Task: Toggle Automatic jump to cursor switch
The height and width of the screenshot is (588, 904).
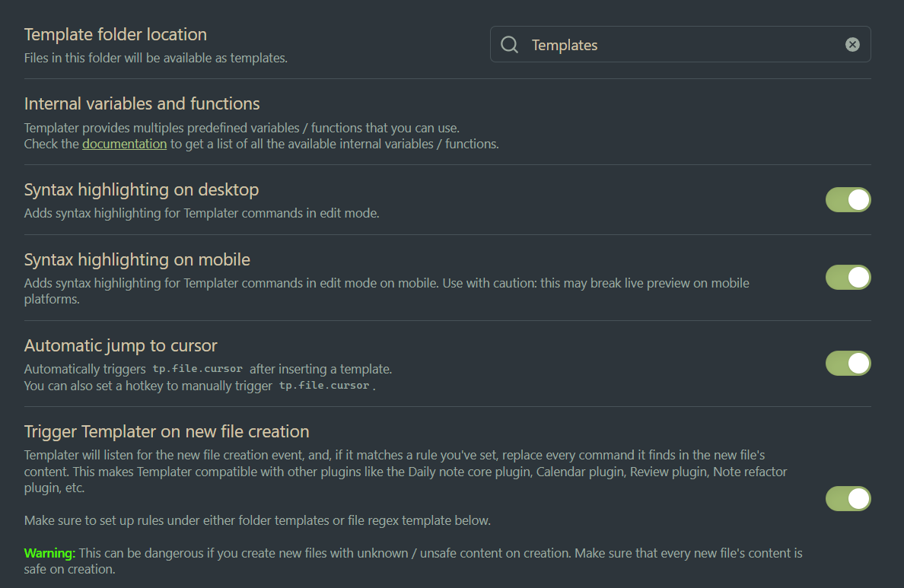Action: 848,364
